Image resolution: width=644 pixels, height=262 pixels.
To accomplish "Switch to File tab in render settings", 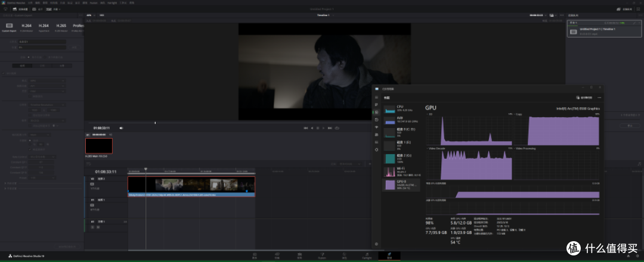I will 61,65.
